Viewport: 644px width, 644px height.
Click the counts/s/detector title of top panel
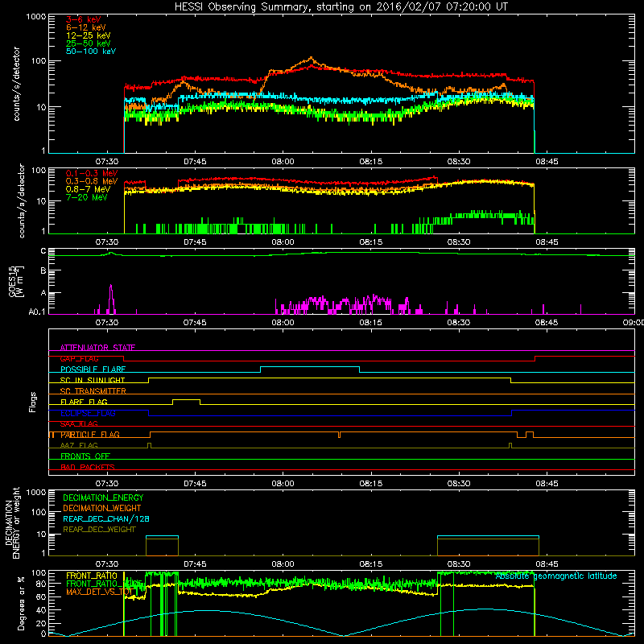16,84
